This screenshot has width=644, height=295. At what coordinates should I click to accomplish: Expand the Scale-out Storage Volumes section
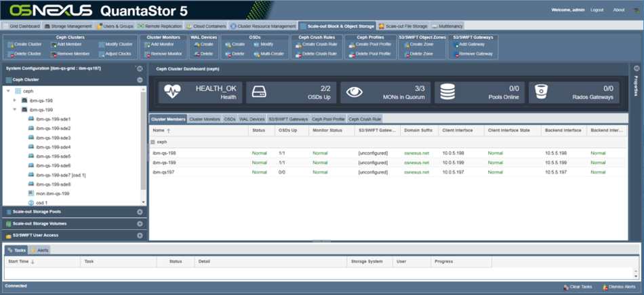tap(140, 224)
